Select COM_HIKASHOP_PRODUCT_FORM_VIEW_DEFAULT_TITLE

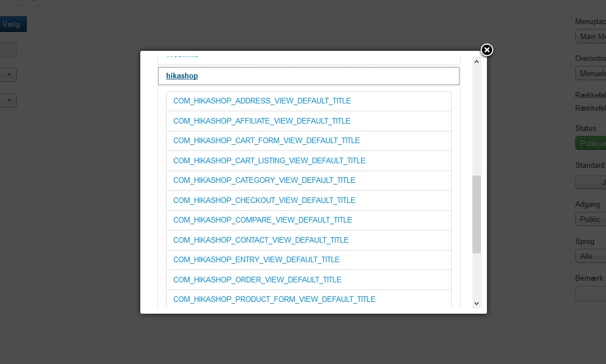[274, 300]
